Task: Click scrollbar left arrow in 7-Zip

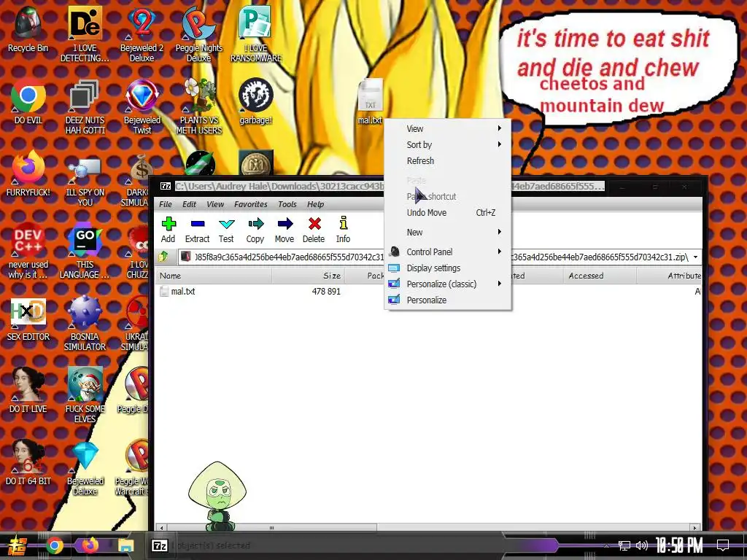Action: click(x=162, y=528)
